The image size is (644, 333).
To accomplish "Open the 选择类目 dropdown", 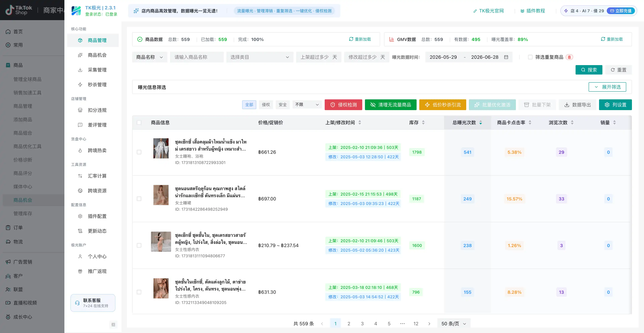I will 260,57.
